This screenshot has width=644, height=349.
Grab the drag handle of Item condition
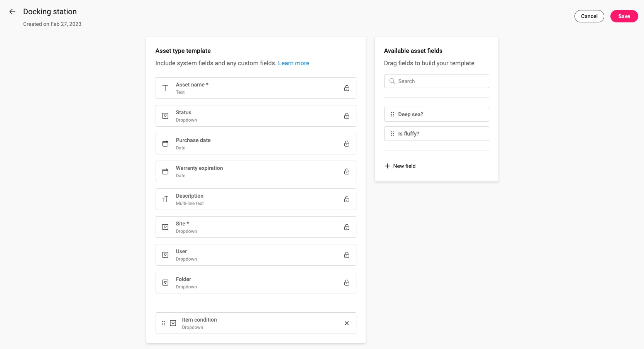(164, 323)
